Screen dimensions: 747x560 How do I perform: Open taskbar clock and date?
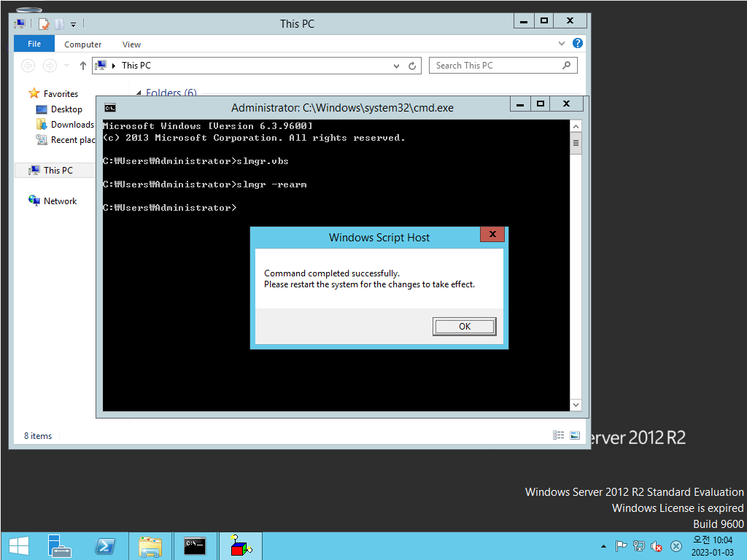[713, 546]
